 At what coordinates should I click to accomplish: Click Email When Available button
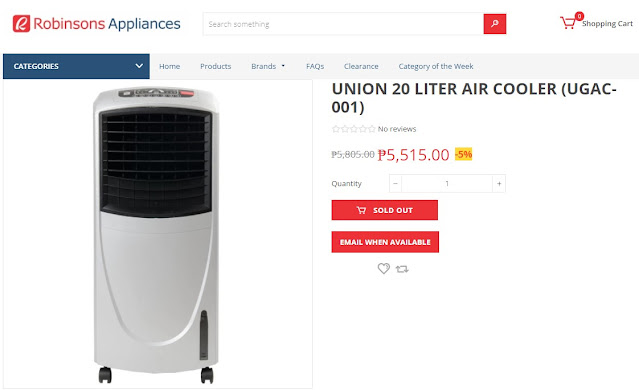(x=385, y=242)
